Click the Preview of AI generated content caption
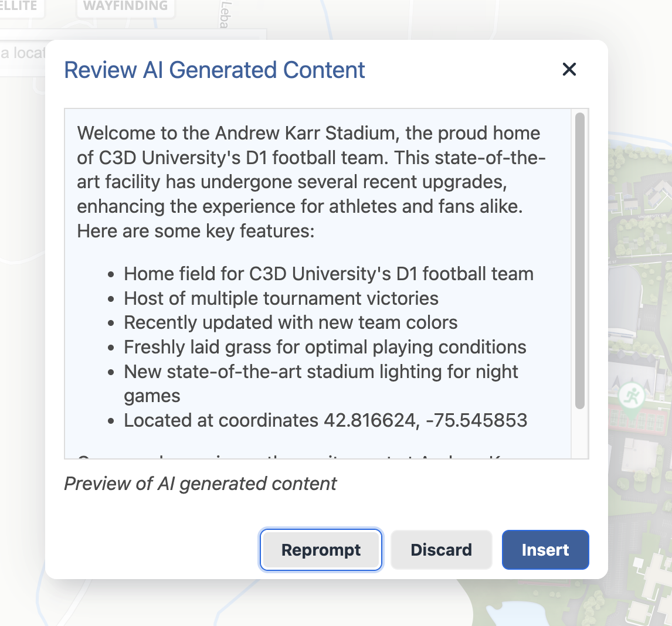Image resolution: width=672 pixels, height=626 pixels. pyautogui.click(x=201, y=484)
